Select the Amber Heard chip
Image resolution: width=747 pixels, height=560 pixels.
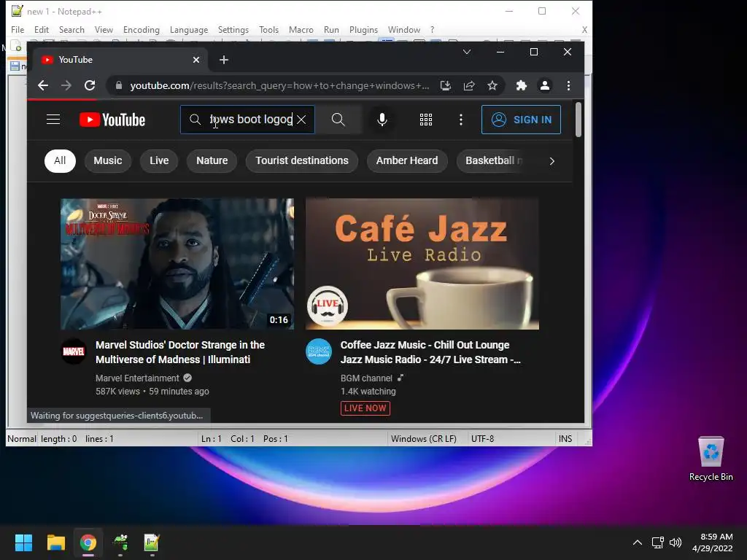(x=407, y=160)
